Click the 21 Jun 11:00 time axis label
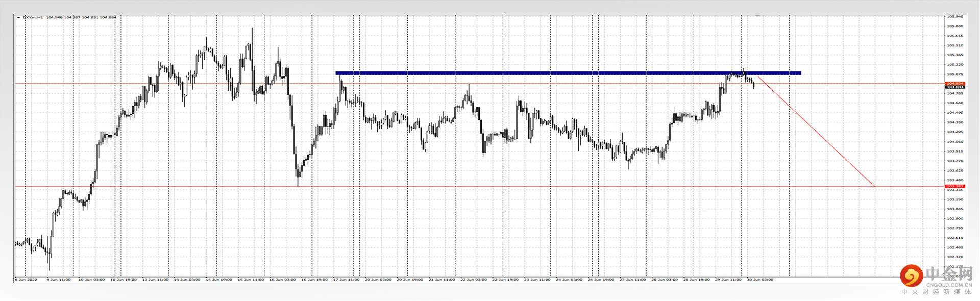Screen dimensions: 980x301 tap(442, 280)
